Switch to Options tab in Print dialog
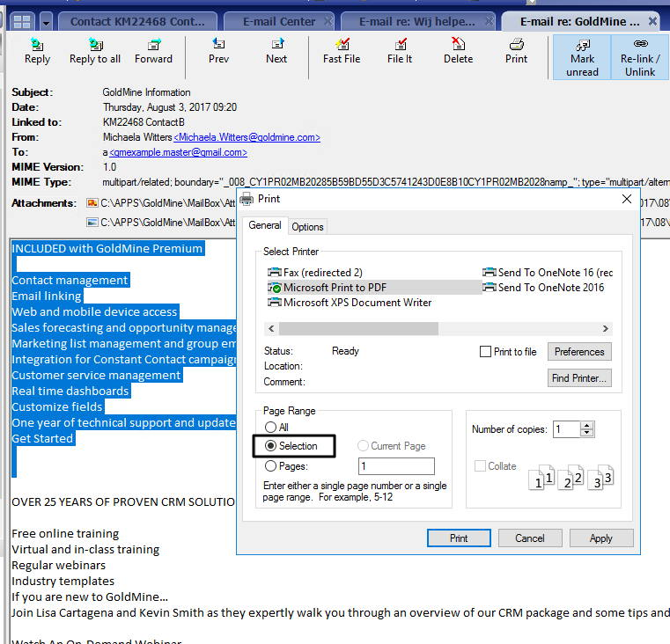The image size is (670, 644). point(308,227)
